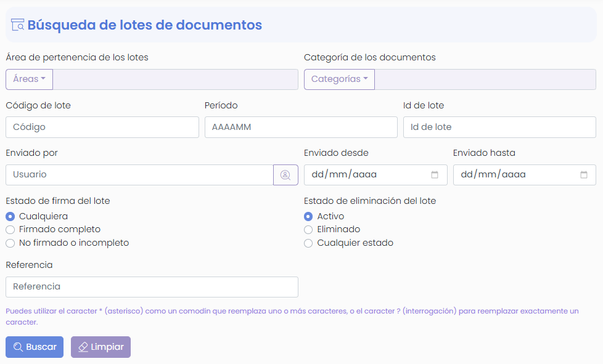Open the user picker icon in Enviado por
Screen dimensions: 603x364
(285, 175)
